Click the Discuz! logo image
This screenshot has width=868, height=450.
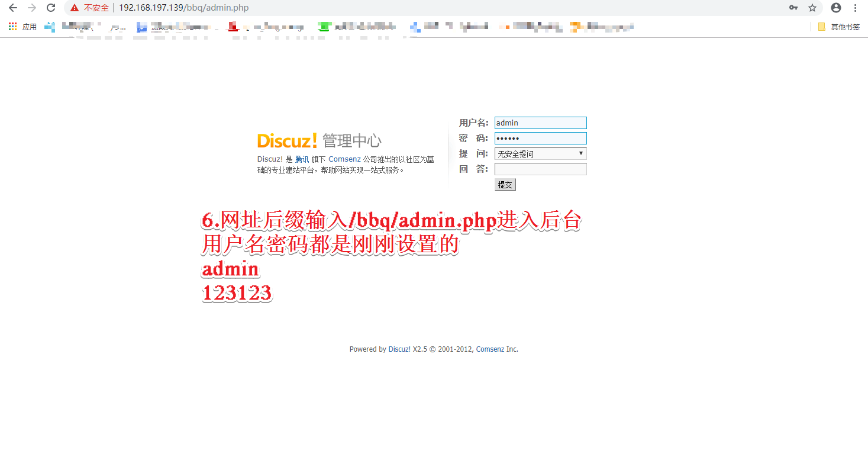pyautogui.click(x=288, y=141)
